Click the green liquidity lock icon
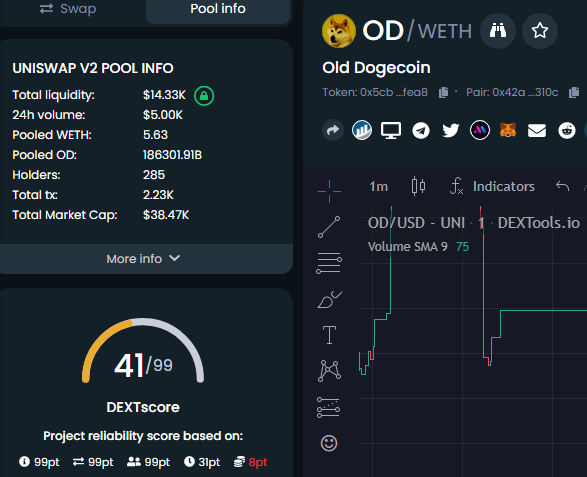 [204, 95]
